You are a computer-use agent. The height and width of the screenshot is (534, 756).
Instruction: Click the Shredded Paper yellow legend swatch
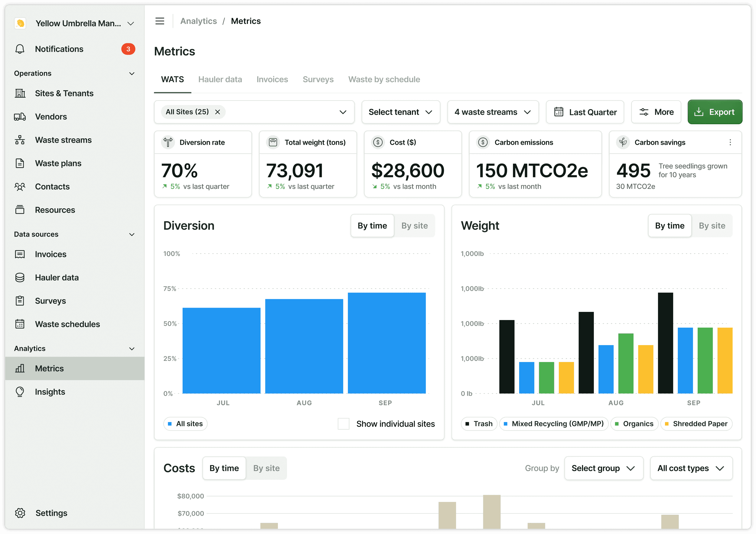pos(666,424)
